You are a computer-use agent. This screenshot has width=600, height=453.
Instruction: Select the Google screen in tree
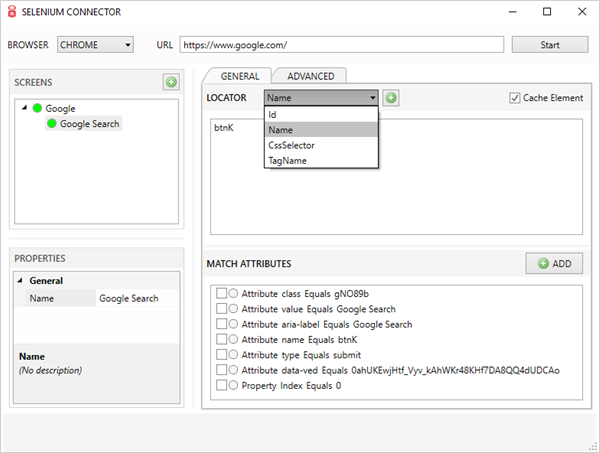(60, 108)
